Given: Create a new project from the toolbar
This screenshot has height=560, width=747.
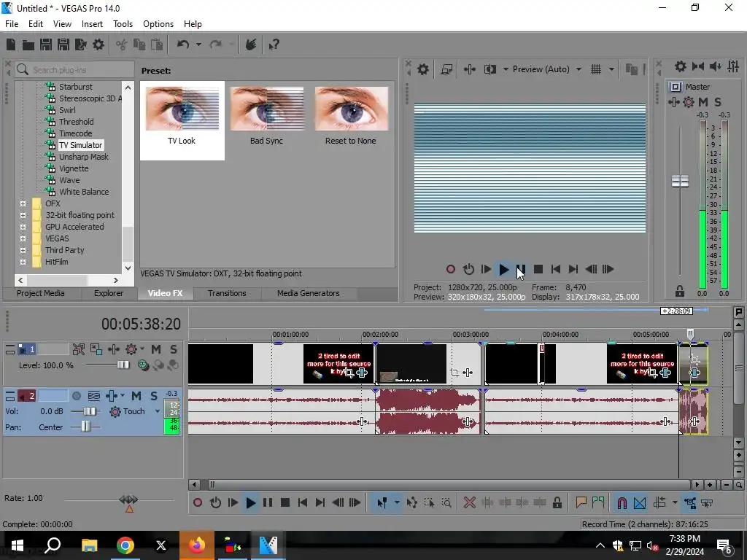Looking at the screenshot, I should [x=11, y=44].
